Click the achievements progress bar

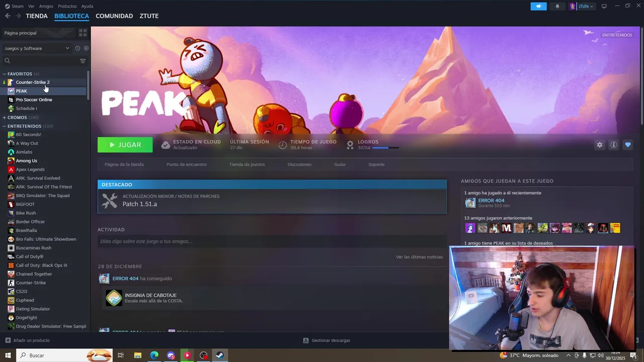386,148
